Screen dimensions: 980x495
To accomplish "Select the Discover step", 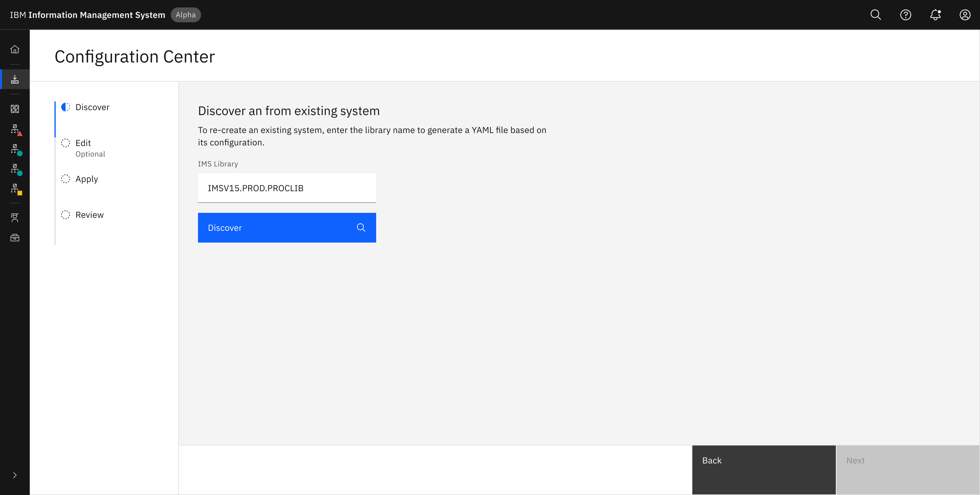I will [x=92, y=107].
